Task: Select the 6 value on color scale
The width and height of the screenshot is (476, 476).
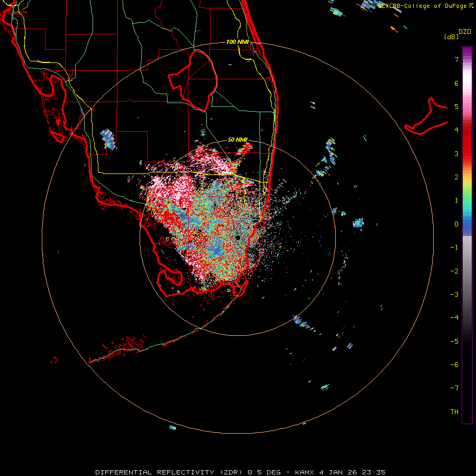Action: coord(456,83)
